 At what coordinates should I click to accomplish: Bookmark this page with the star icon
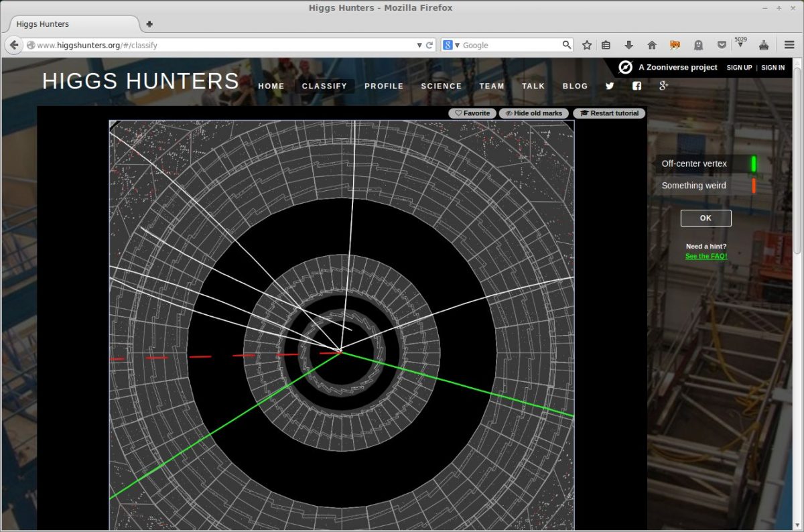pos(587,45)
